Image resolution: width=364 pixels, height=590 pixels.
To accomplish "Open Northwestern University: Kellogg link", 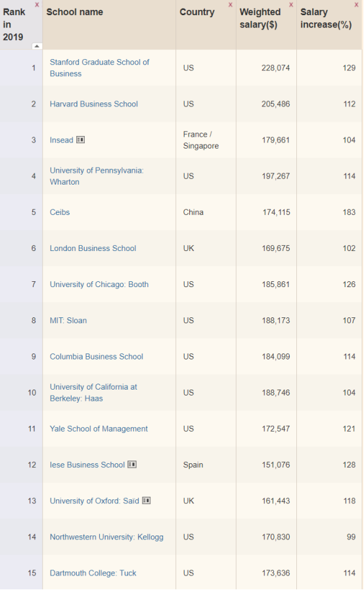I will click(106, 537).
